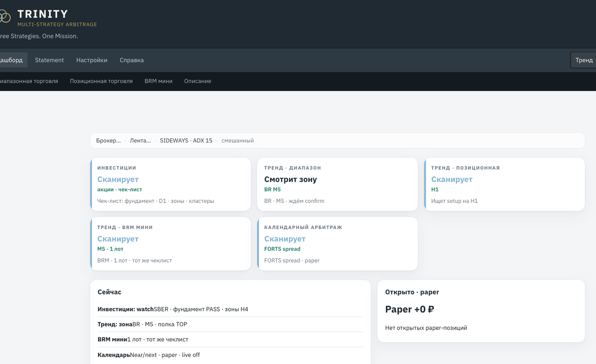This screenshot has height=364, width=596.
Task: Click the SIDEWAYS · ADX 15 status
Action: click(186, 141)
